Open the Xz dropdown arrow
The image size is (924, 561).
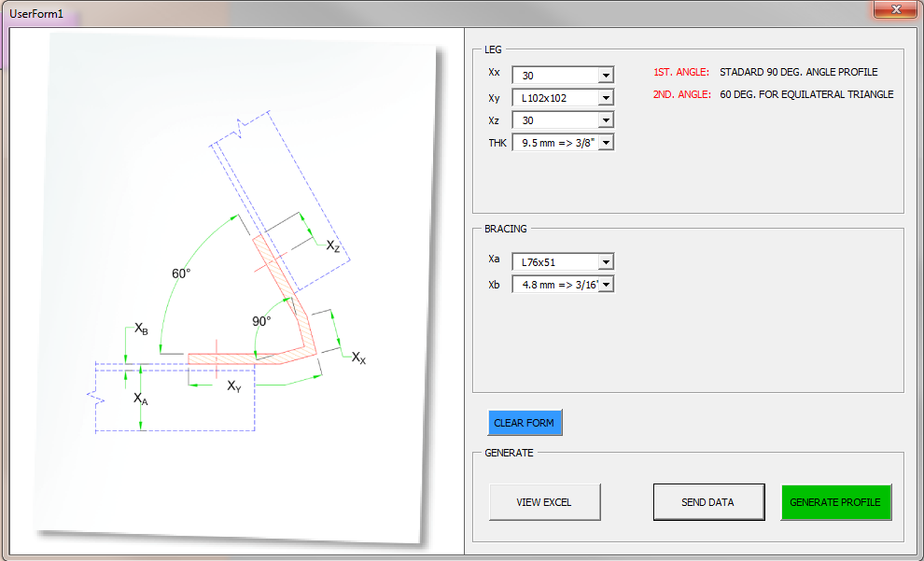[606, 120]
